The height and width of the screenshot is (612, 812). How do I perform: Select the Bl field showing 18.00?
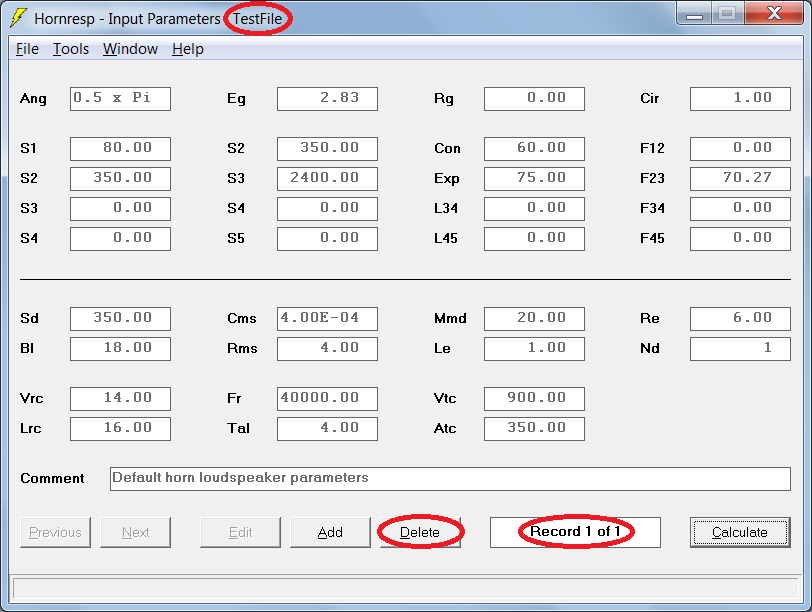click(x=120, y=348)
